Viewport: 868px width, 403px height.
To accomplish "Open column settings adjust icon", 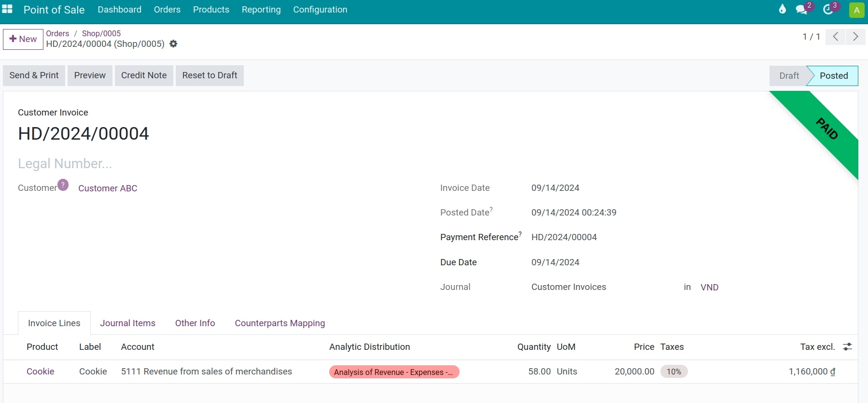I will point(847,347).
